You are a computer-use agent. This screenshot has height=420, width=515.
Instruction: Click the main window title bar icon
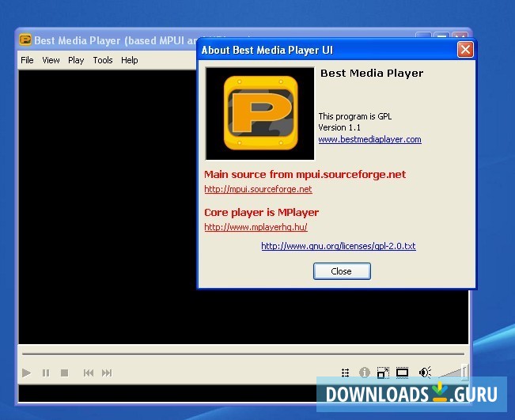coord(25,40)
